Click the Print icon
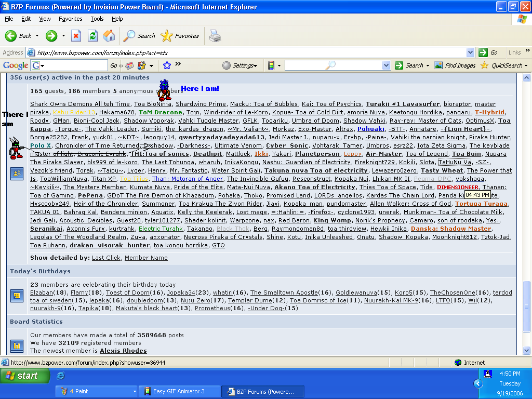 pos(215,36)
